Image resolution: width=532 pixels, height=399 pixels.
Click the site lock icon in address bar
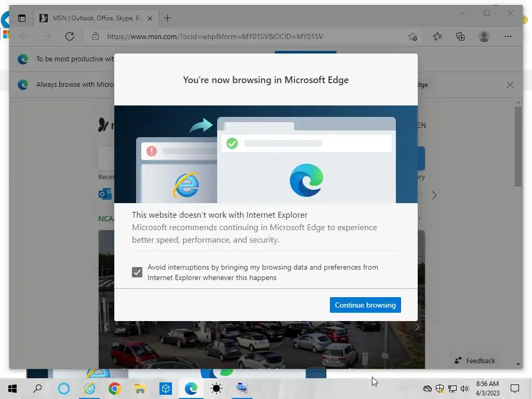[96, 36]
